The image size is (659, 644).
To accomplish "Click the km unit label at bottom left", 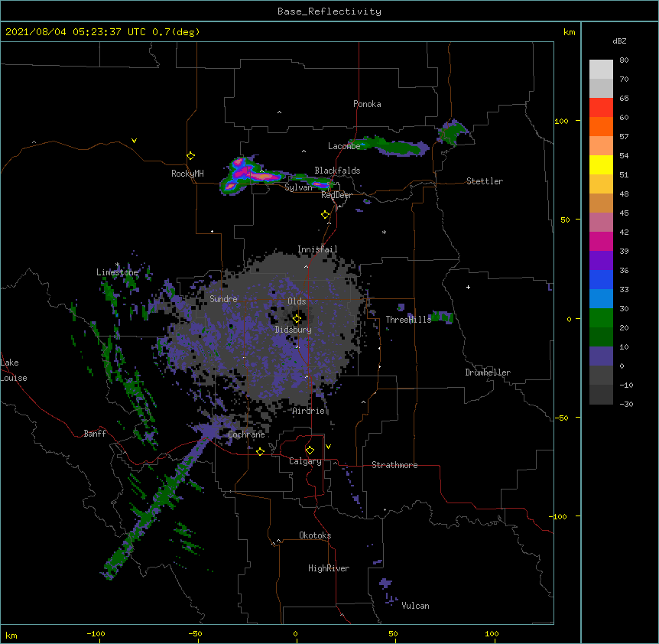I will 11,635.
